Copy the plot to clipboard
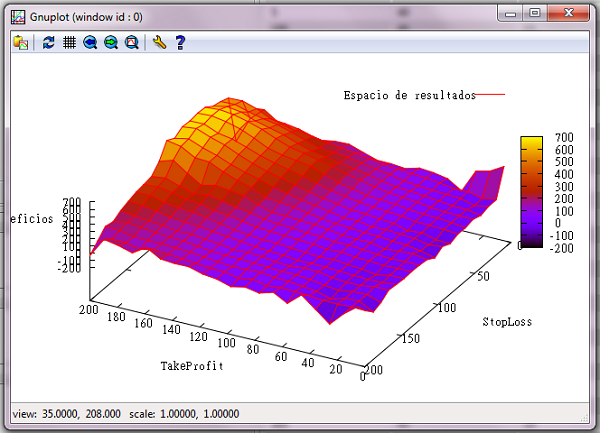The width and height of the screenshot is (600, 433). (x=20, y=43)
